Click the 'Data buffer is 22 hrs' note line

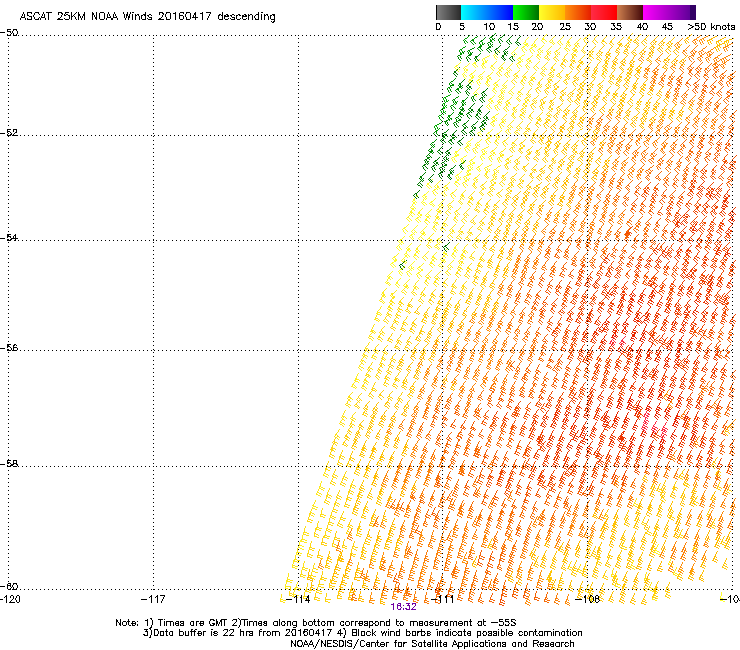pyautogui.click(x=362, y=633)
